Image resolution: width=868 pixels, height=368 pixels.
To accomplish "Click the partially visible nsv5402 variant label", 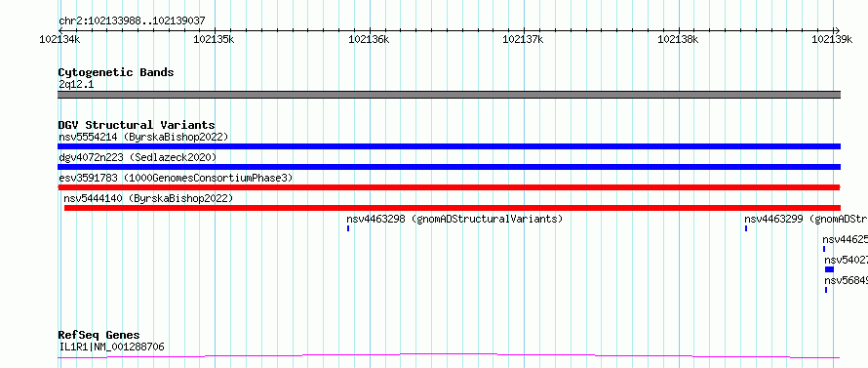I will 846,260.
